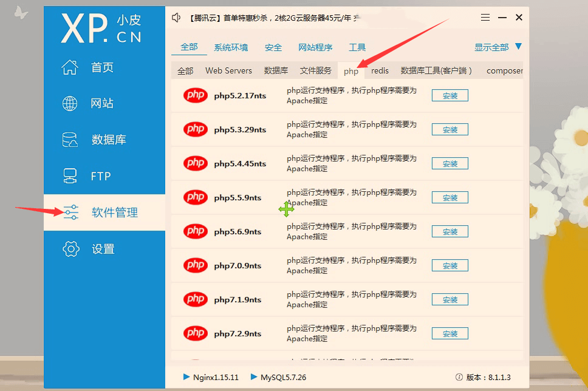588x391 pixels.
Task: Click the Nginx1.15.11 status text
Action: tap(216, 377)
